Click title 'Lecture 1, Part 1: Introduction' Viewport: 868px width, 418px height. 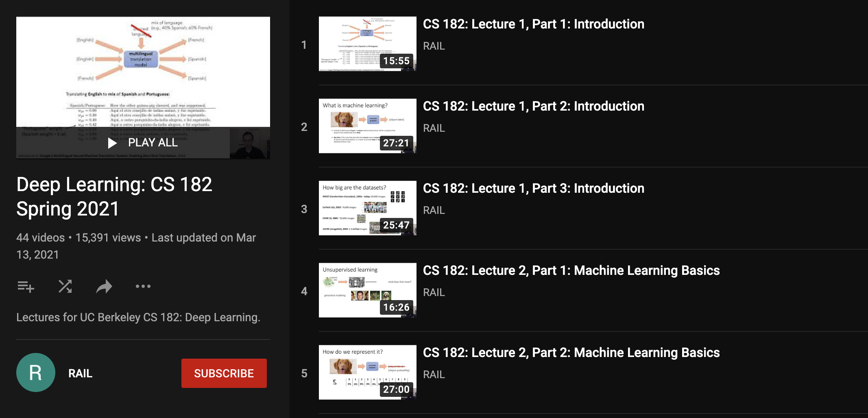533,24
